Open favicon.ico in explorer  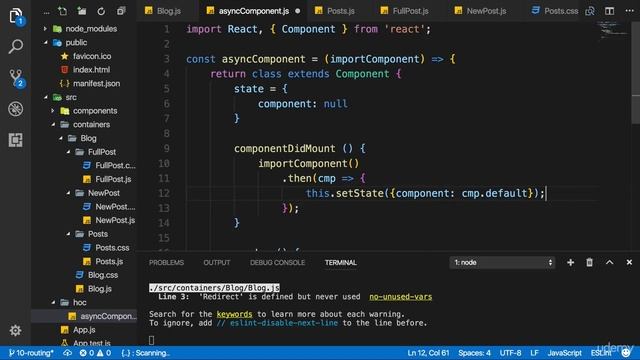pyautogui.click(x=92, y=56)
